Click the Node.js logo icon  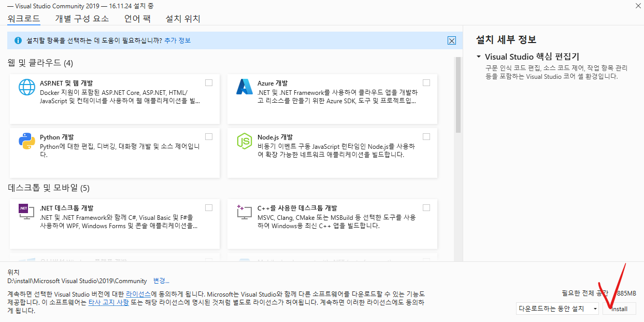tap(244, 141)
